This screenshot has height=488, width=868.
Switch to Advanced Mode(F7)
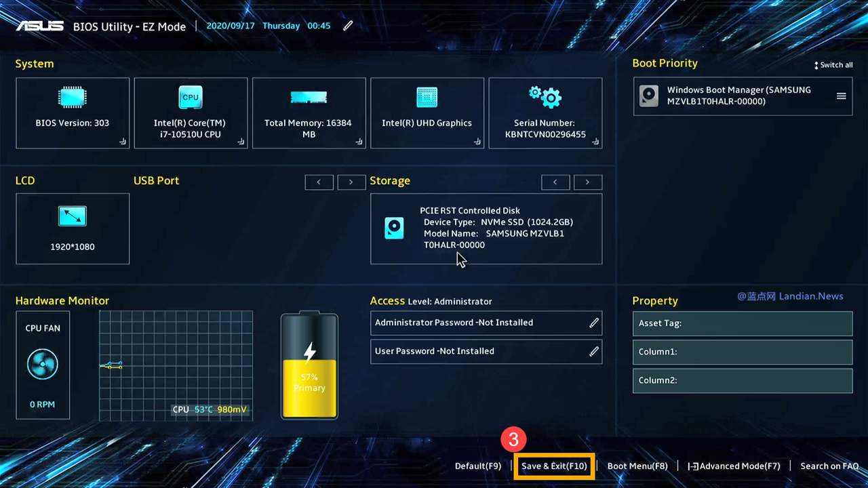pos(734,466)
